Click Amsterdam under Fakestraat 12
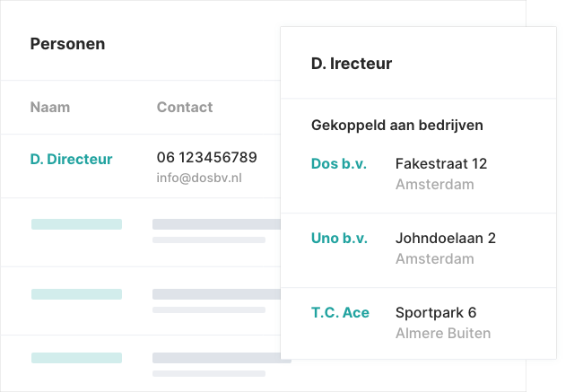The height and width of the screenshot is (392, 583). [434, 185]
